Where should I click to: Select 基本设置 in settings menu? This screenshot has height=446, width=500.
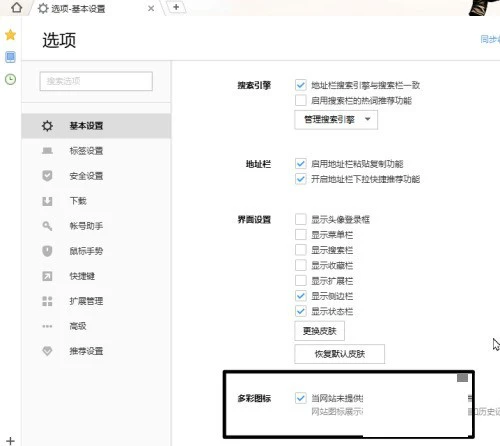pyautogui.click(x=96, y=126)
